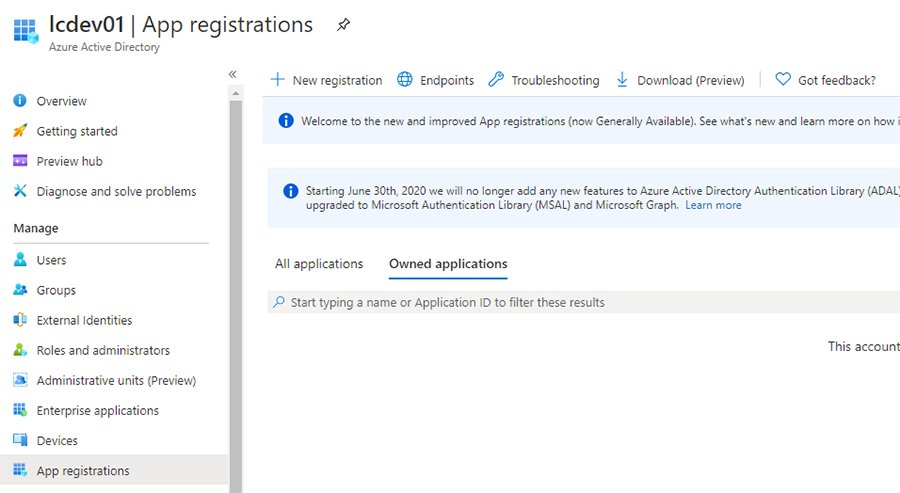Click Roles and administrators icon

pyautogui.click(x=19, y=350)
